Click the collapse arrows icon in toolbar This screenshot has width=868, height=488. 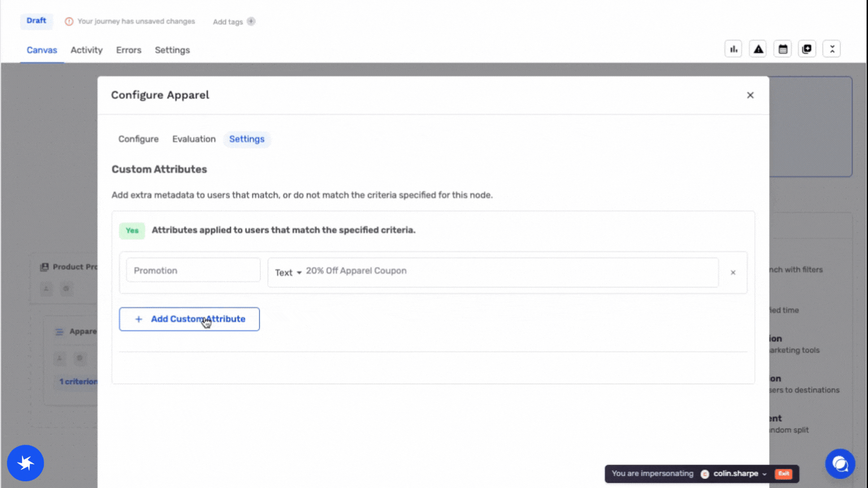(832, 49)
